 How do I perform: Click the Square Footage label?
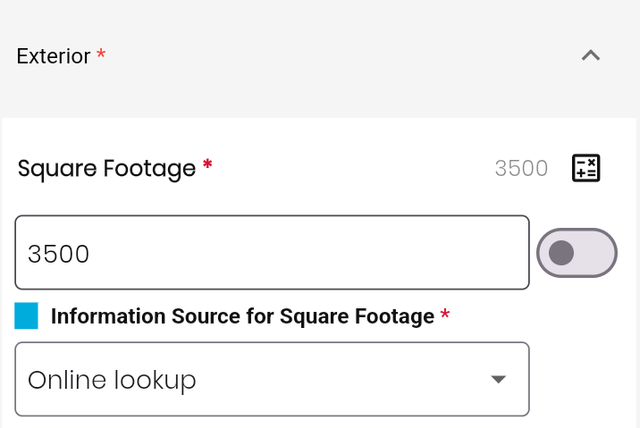(107, 168)
